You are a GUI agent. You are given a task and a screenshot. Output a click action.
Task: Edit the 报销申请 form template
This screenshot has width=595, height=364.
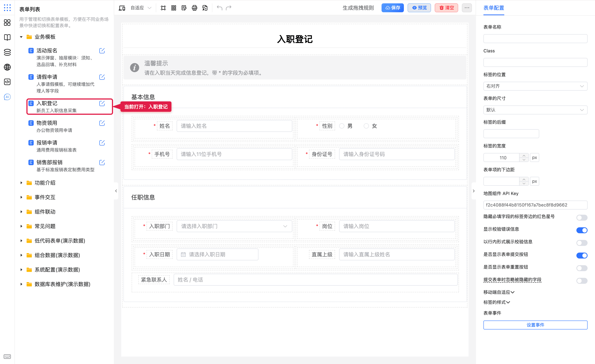[102, 143]
